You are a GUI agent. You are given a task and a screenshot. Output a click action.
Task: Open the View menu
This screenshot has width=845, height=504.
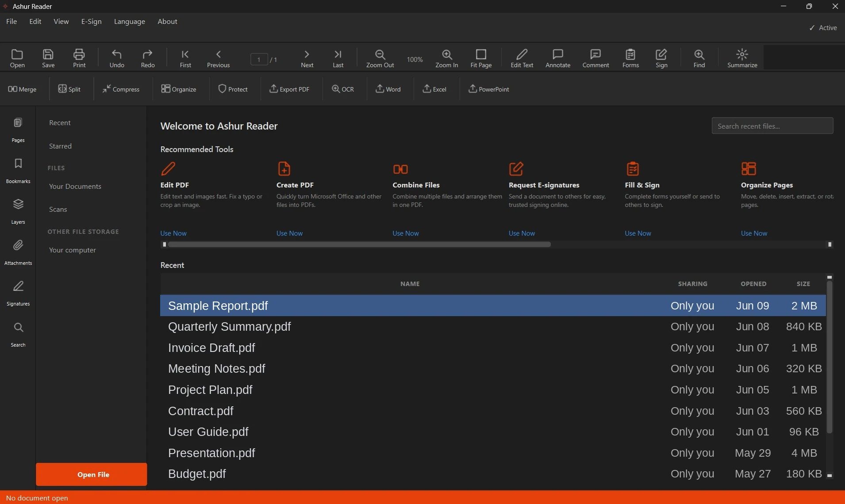click(61, 21)
